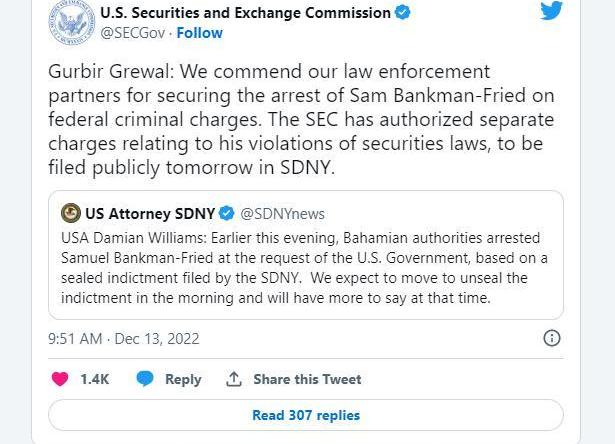Open US Attorney SDNY profile name
Viewport: 615px width, 444px height.
point(151,213)
